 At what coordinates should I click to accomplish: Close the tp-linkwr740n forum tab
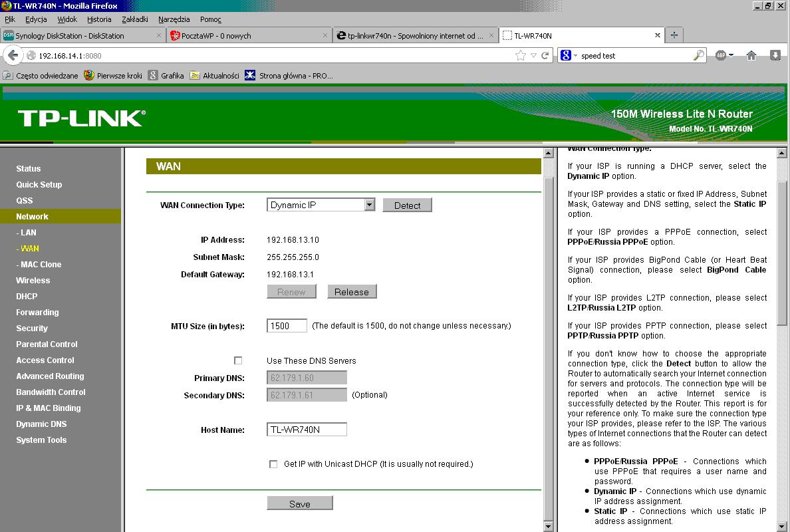[x=491, y=35]
